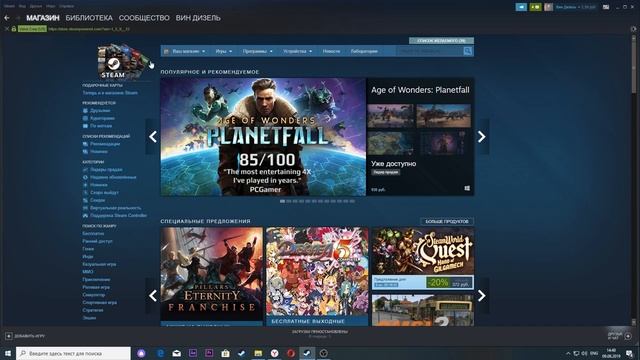Click the Виртуальная реальность icon
Screen dimensions: 640x360
pyautogui.click(x=85, y=208)
